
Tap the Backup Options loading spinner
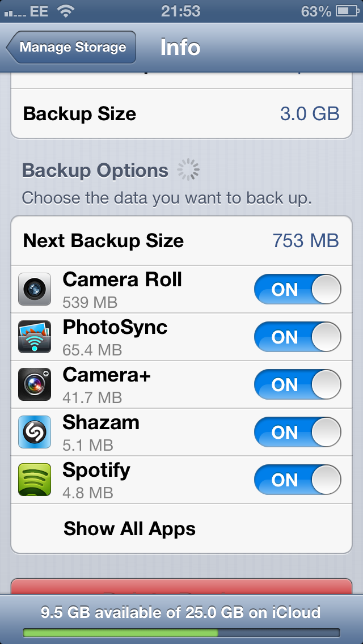[x=188, y=170]
